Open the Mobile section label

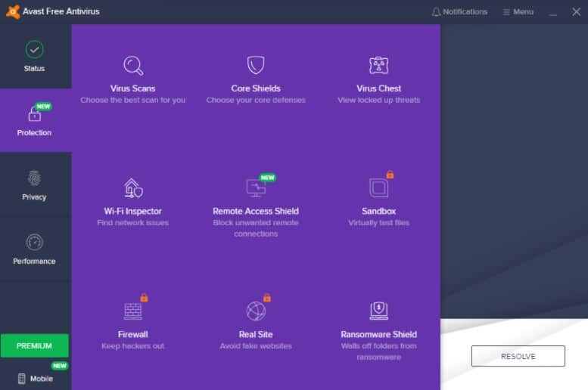(42, 379)
